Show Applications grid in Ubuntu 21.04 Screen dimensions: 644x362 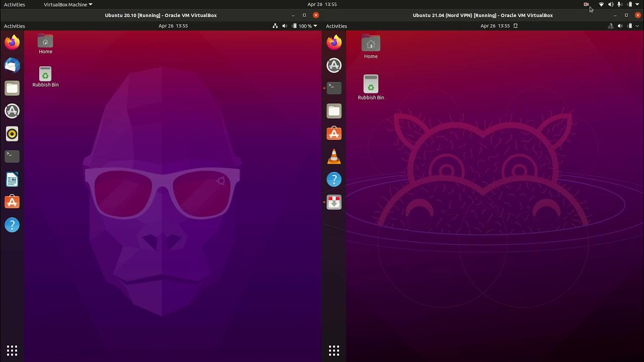click(334, 350)
